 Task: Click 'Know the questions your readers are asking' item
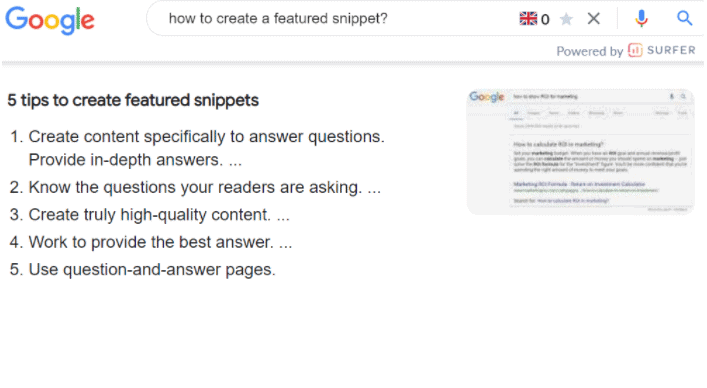(204, 187)
